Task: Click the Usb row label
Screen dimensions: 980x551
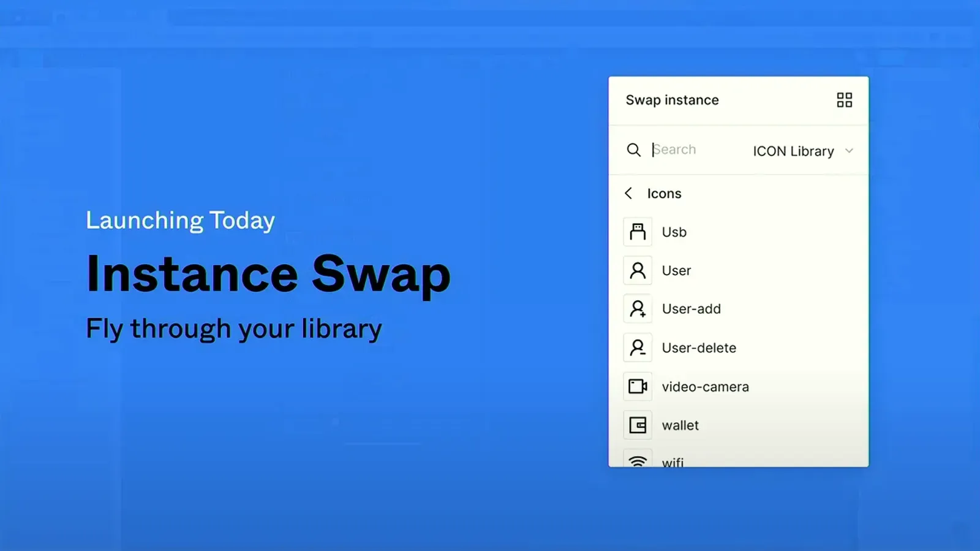Action: coord(674,232)
